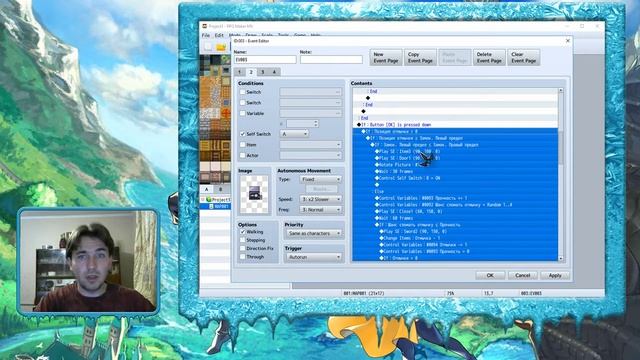Uncheck the Walking option

(x=242, y=232)
